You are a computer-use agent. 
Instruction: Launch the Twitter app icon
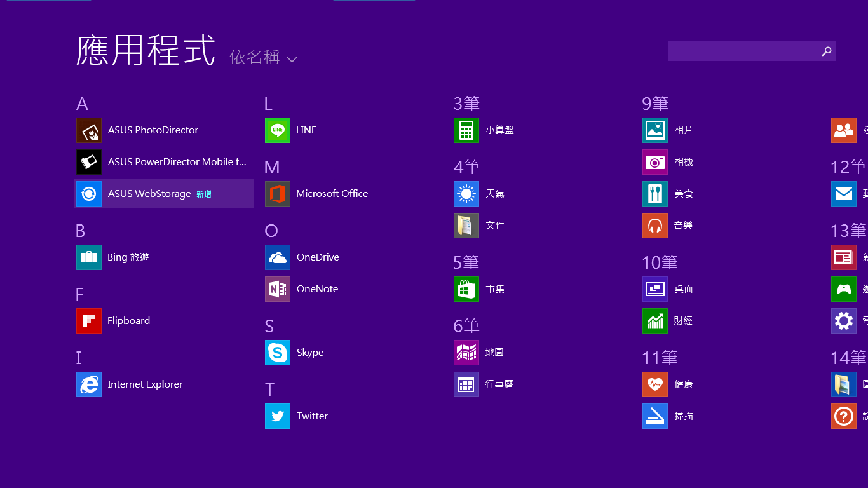278,416
